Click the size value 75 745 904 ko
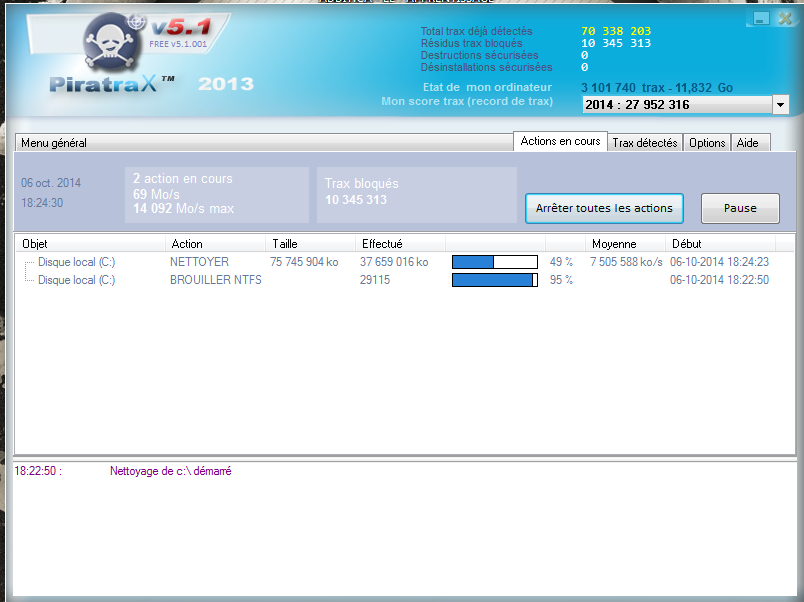This screenshot has width=804, height=602. click(x=304, y=262)
